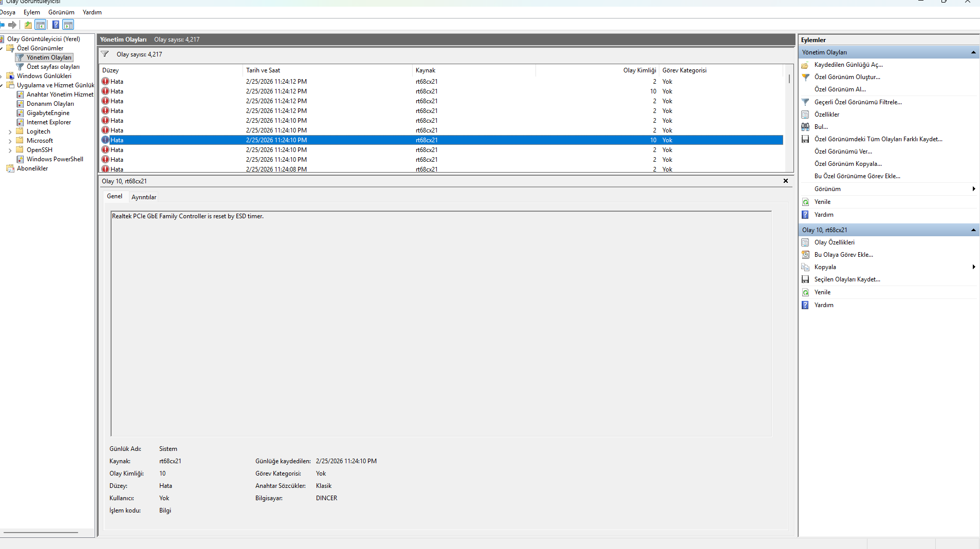Collapse the 'Yönetim Olayları' actions section
The height and width of the screenshot is (549, 980).
click(x=973, y=52)
